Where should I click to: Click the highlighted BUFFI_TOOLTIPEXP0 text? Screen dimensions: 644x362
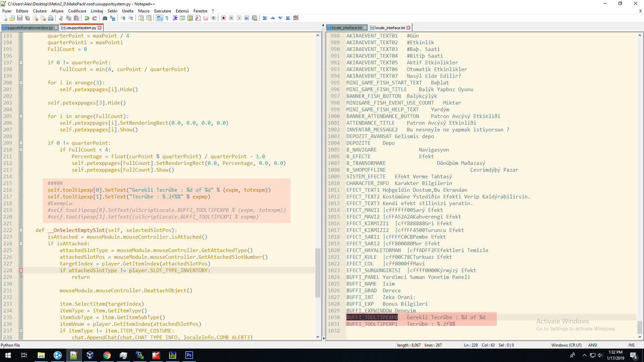coord(372,317)
